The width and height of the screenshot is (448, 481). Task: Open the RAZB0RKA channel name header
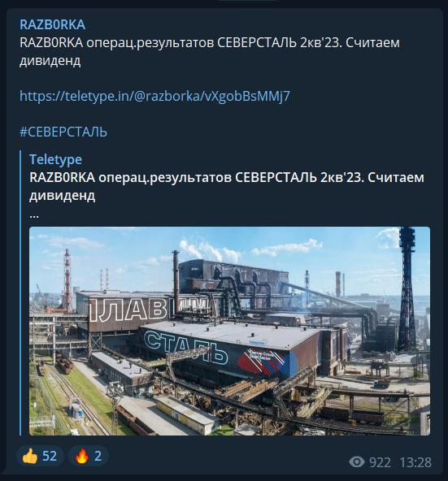tap(53, 25)
